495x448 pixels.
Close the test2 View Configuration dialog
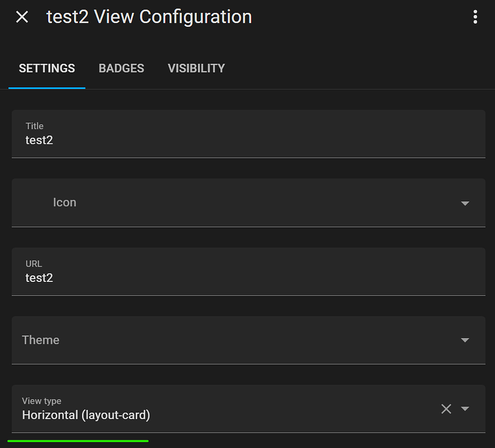pos(22,17)
